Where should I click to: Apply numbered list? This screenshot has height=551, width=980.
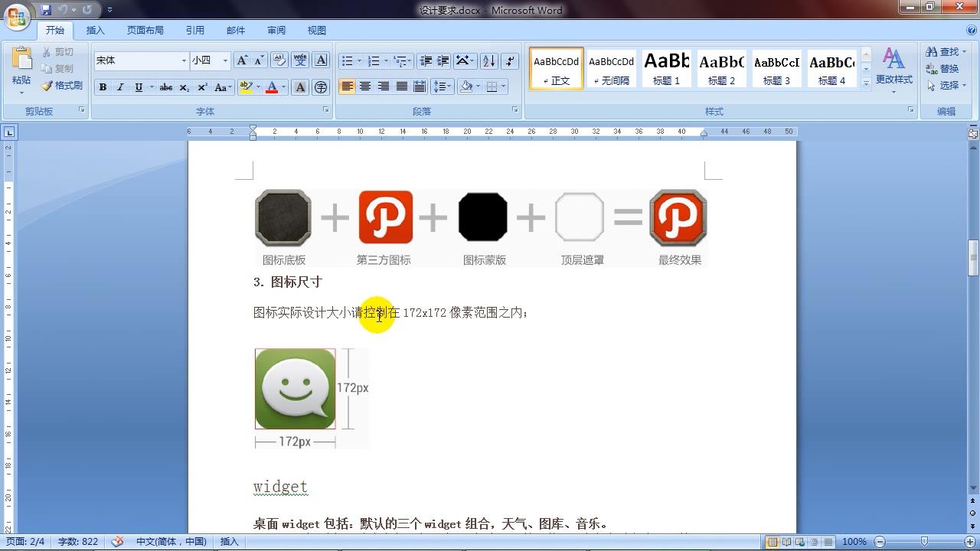374,60
